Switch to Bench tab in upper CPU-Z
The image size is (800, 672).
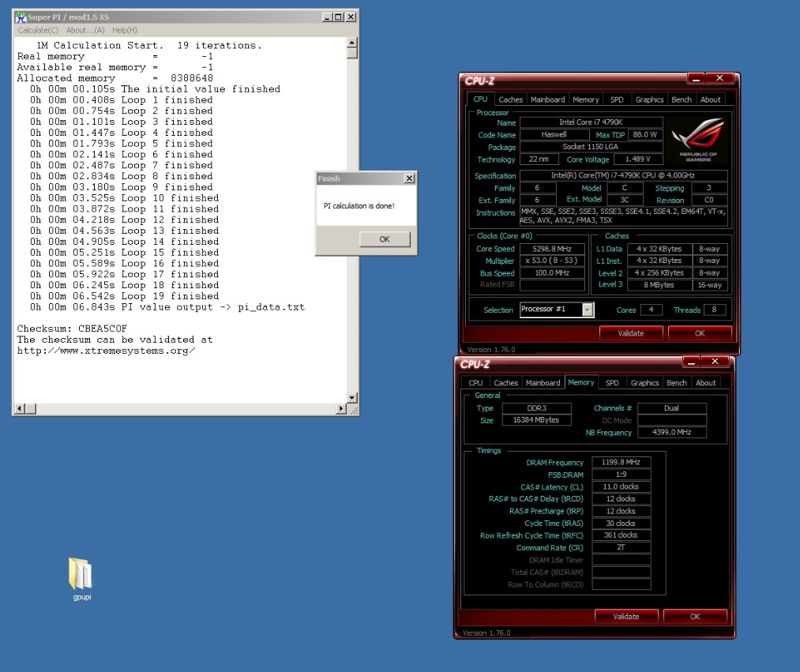pos(681,99)
